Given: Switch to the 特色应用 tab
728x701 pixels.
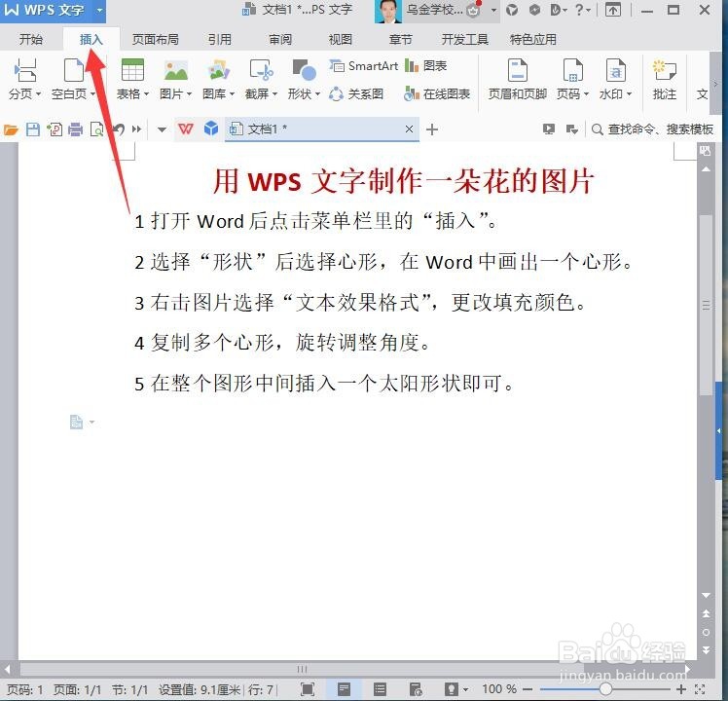Looking at the screenshot, I should pyautogui.click(x=533, y=40).
